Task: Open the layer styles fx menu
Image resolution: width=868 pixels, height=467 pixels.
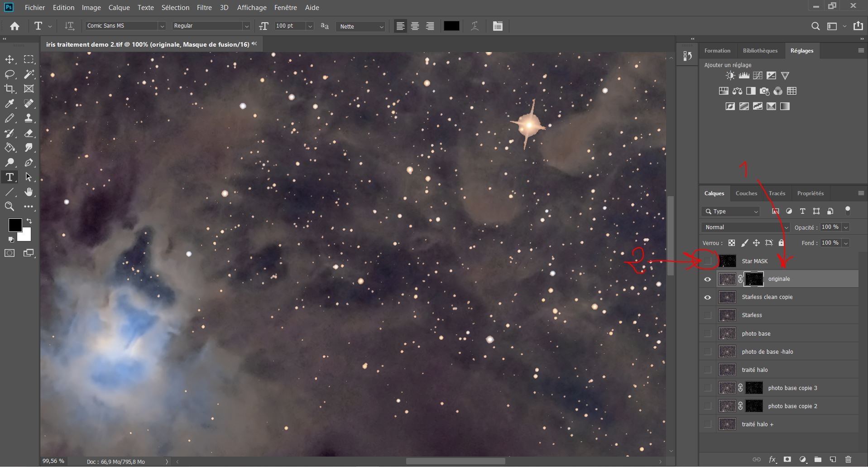Action: pyautogui.click(x=772, y=459)
